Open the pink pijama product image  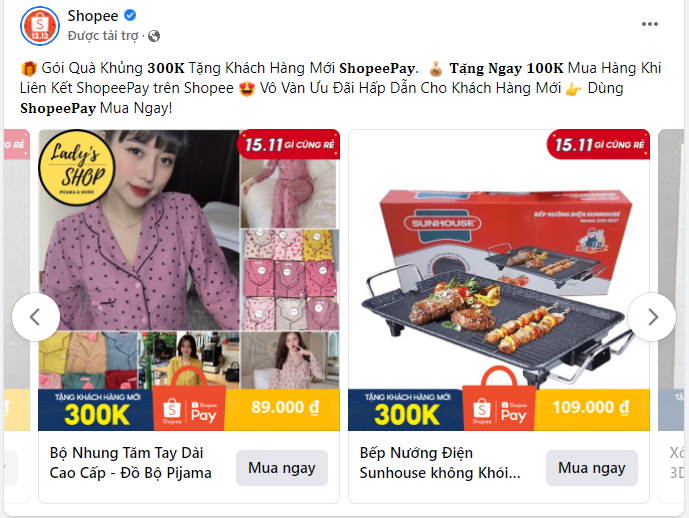coord(189,280)
